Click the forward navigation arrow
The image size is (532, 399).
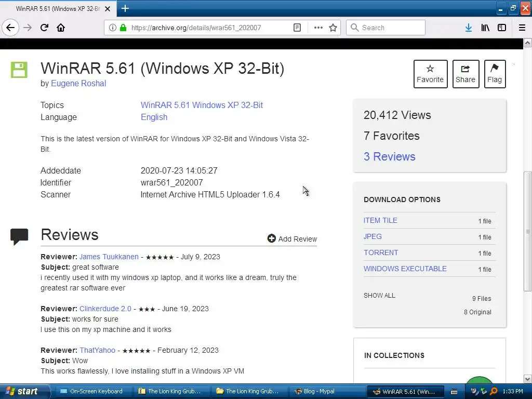pyautogui.click(x=28, y=28)
